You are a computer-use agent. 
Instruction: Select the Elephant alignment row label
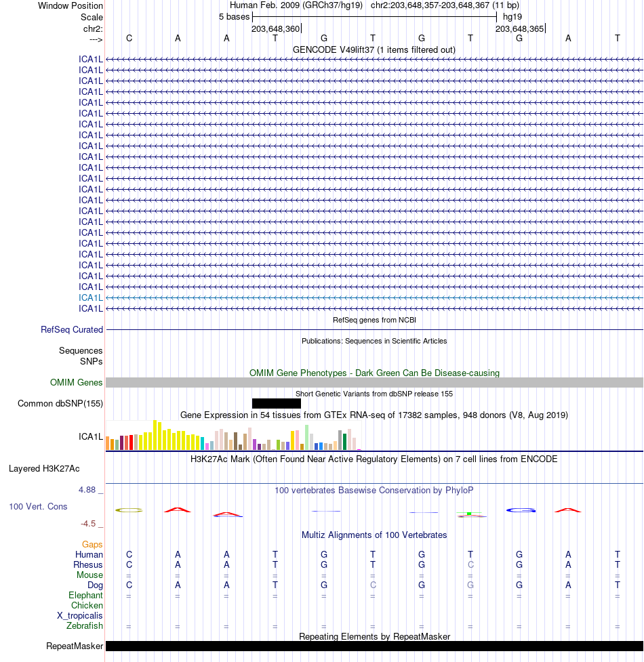tap(85, 596)
